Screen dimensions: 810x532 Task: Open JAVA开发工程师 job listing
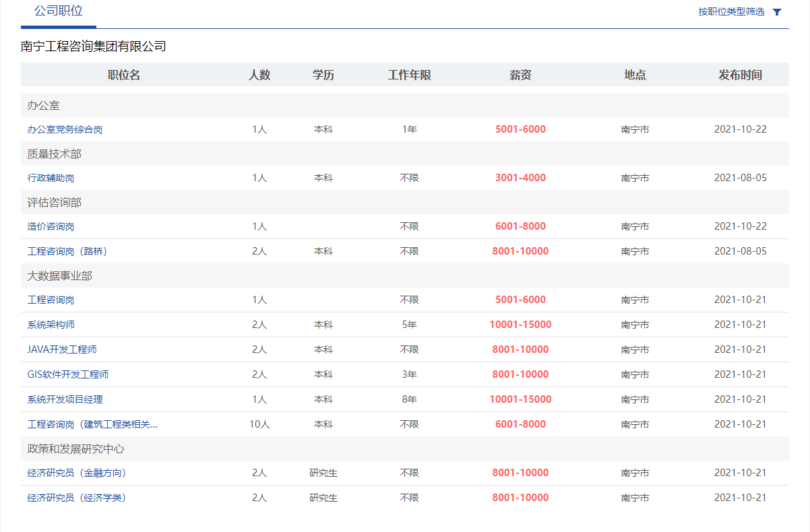63,350
